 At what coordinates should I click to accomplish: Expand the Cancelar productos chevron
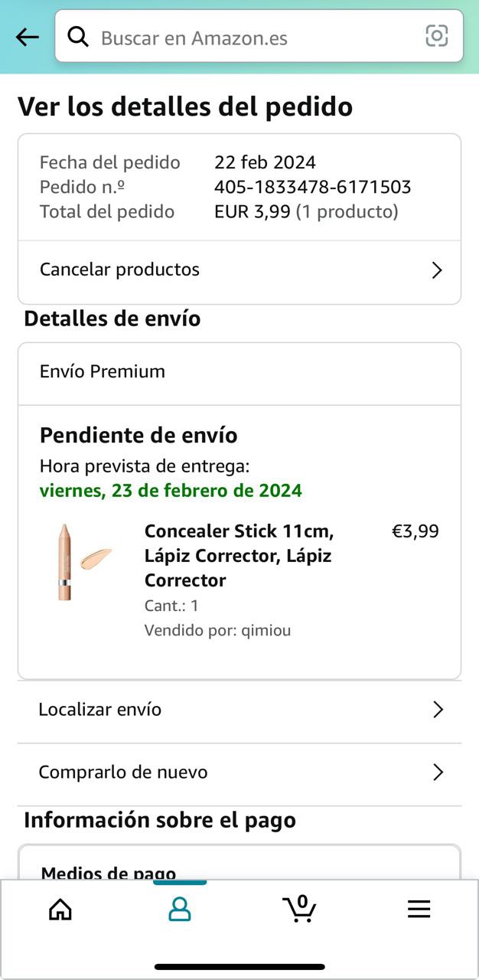tap(437, 270)
